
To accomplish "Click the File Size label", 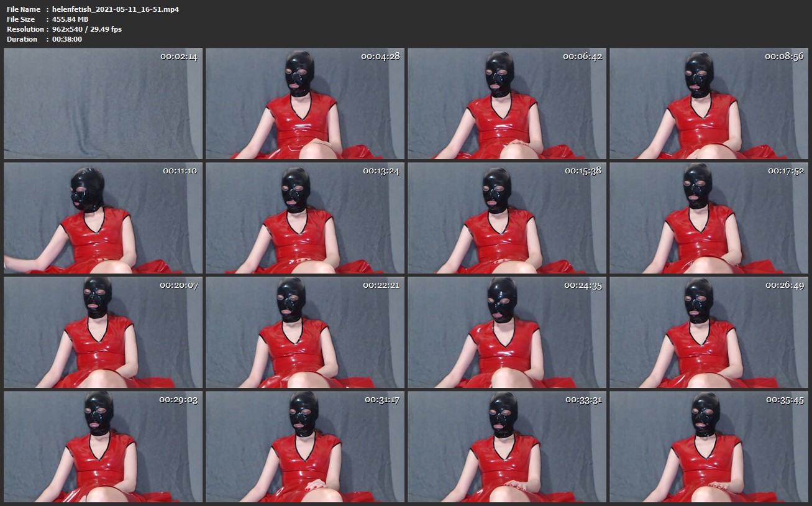I will [x=22, y=19].
